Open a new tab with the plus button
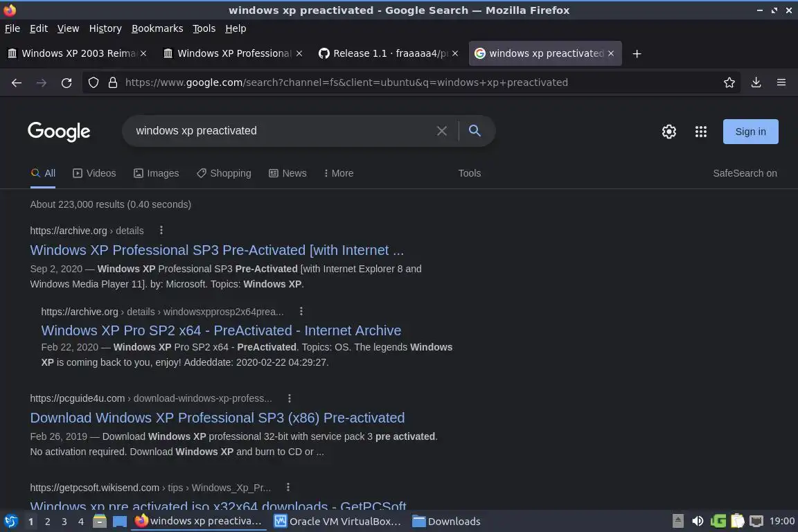 point(637,53)
